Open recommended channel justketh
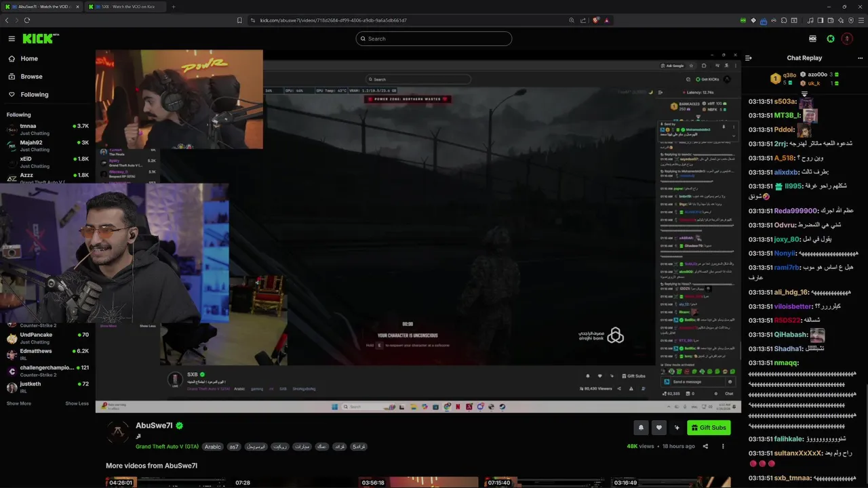The image size is (868, 488). 47,386
